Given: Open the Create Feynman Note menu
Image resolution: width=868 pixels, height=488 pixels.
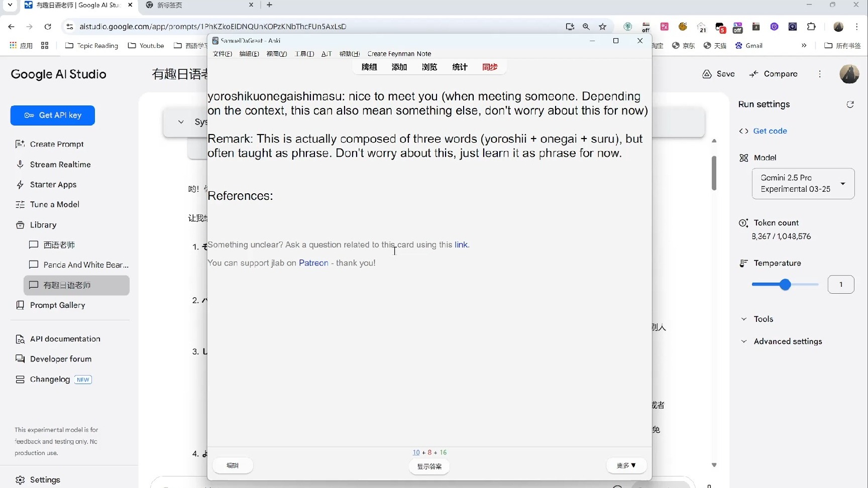Looking at the screenshot, I should (399, 54).
